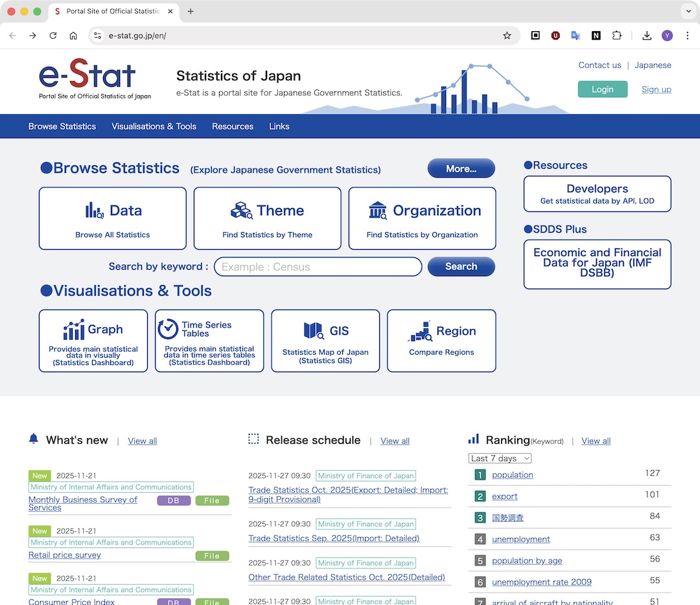Open the Graph visualisation icon
The image size is (700, 605).
coord(74,329)
